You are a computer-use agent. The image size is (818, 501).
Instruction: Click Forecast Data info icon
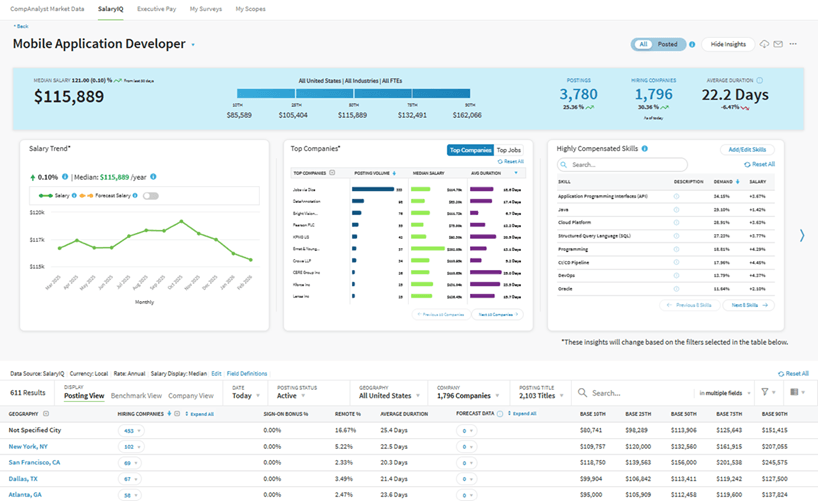(x=500, y=414)
